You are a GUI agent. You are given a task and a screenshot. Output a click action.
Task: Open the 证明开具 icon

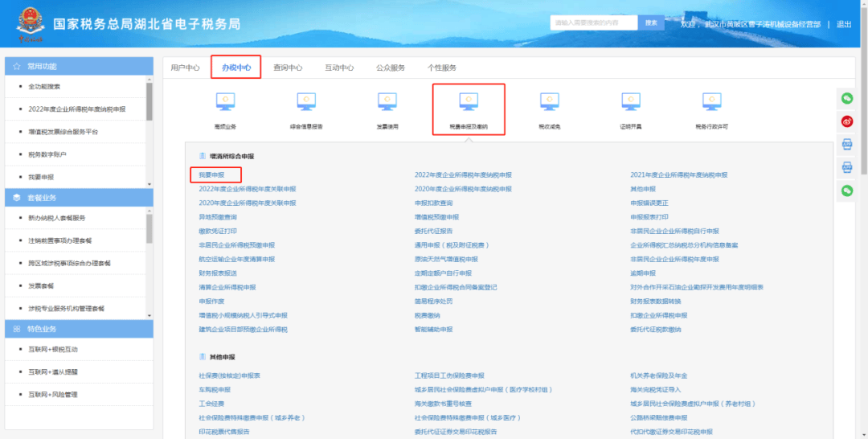tap(630, 102)
